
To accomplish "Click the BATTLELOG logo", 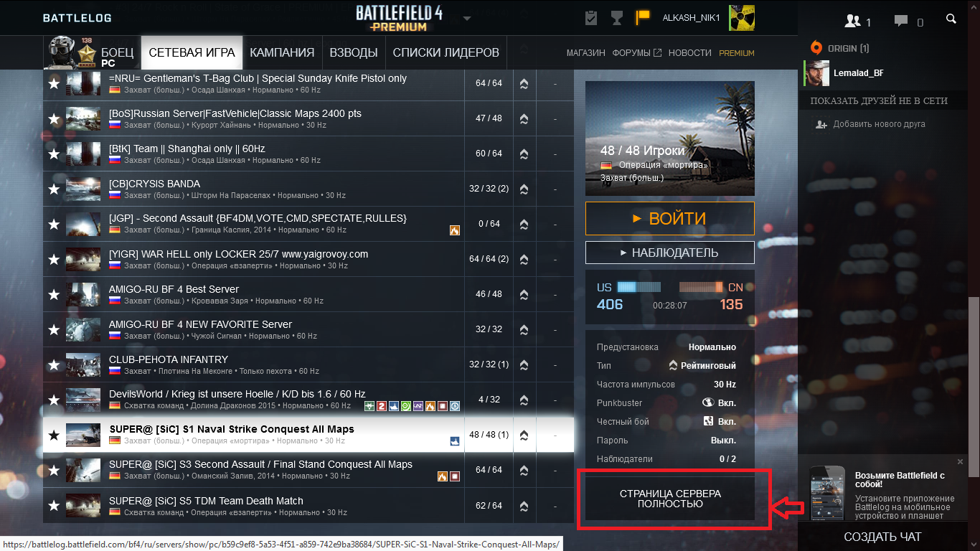I will click(x=77, y=18).
